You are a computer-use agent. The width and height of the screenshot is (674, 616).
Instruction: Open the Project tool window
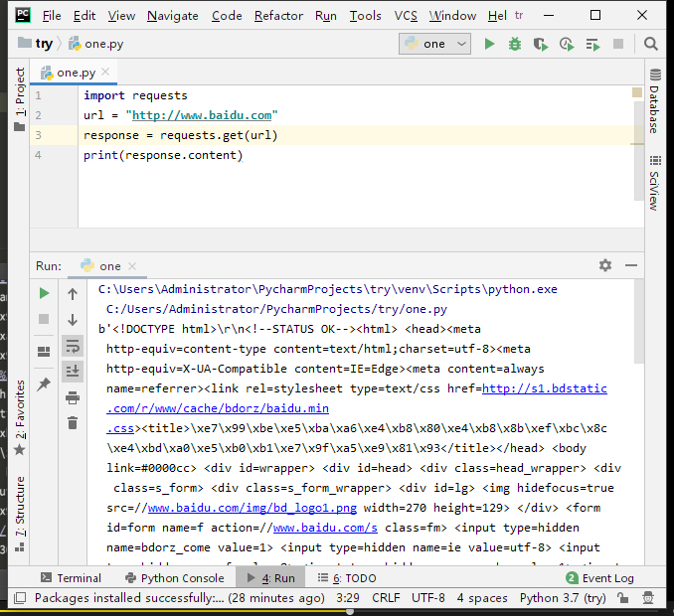coord(19,98)
